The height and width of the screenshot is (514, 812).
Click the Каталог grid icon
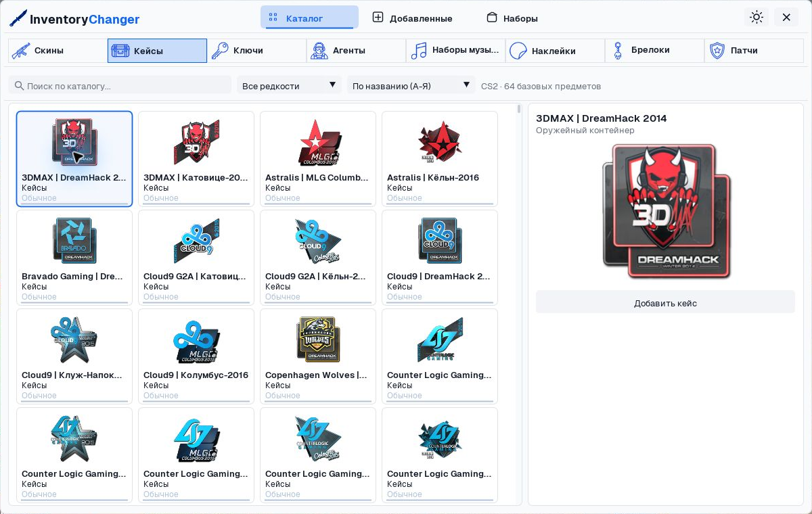pyautogui.click(x=273, y=18)
